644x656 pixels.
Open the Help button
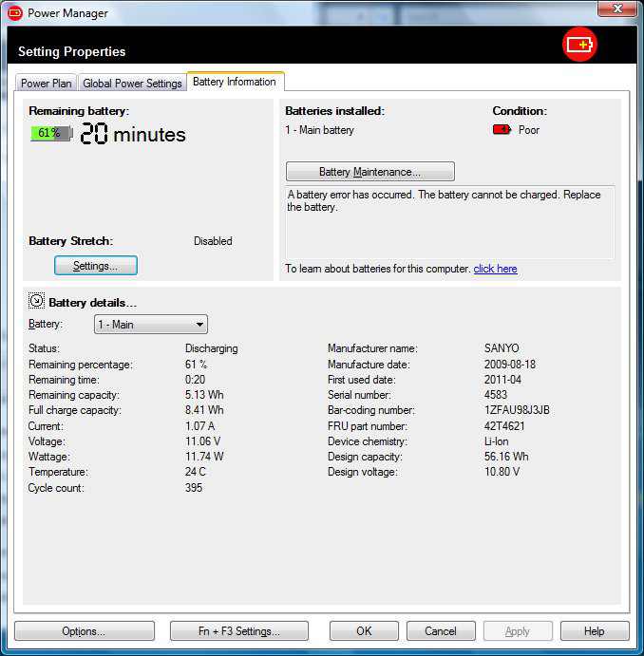[x=595, y=630]
